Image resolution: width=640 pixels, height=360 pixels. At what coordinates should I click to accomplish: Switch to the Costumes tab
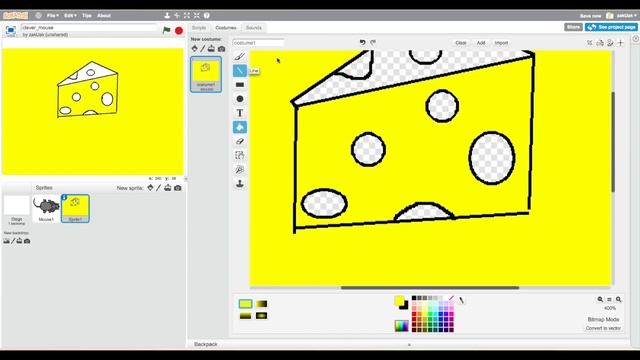pos(226,28)
